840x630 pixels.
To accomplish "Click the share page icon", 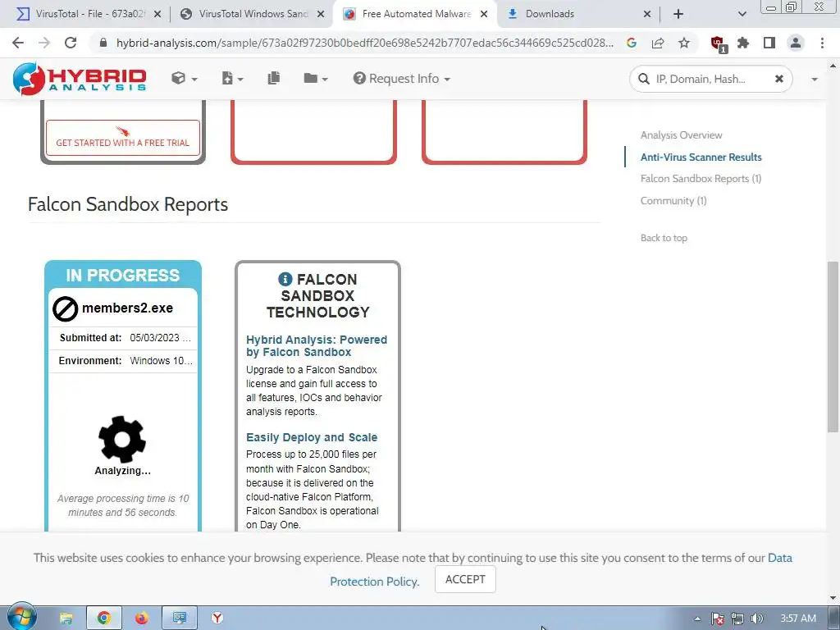I will point(658,43).
